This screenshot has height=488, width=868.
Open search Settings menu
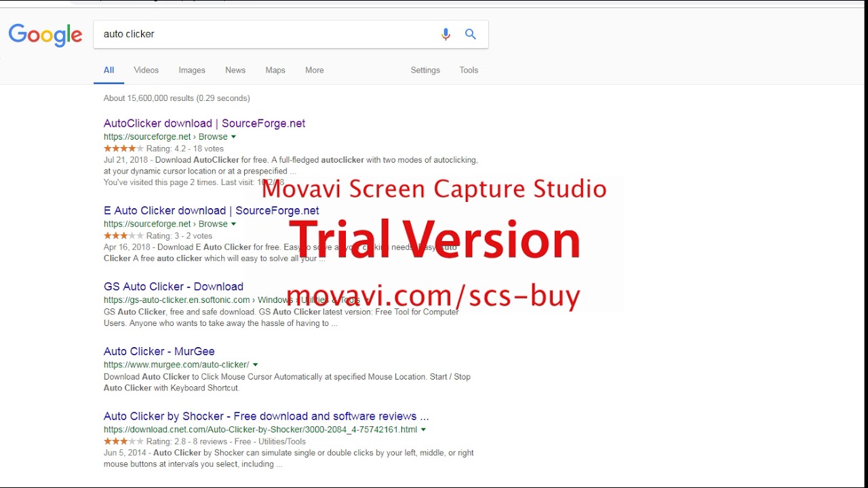(x=425, y=70)
